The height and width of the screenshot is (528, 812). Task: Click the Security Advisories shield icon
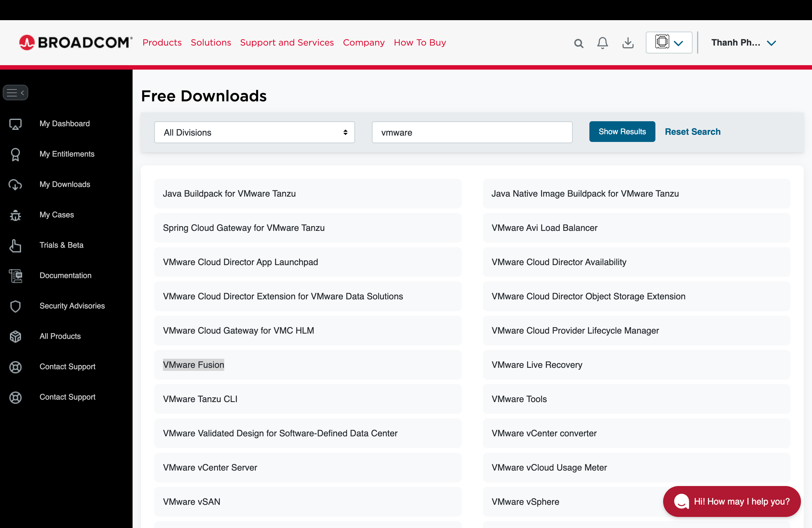point(15,306)
